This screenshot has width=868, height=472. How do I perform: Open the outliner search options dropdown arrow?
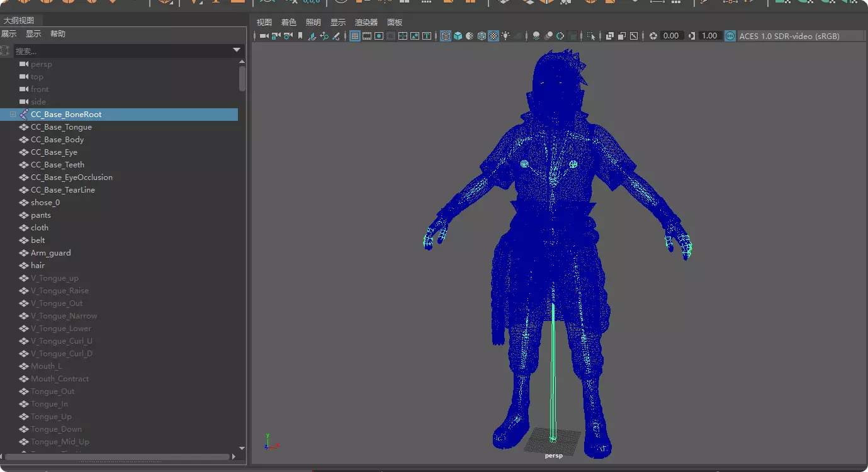237,50
